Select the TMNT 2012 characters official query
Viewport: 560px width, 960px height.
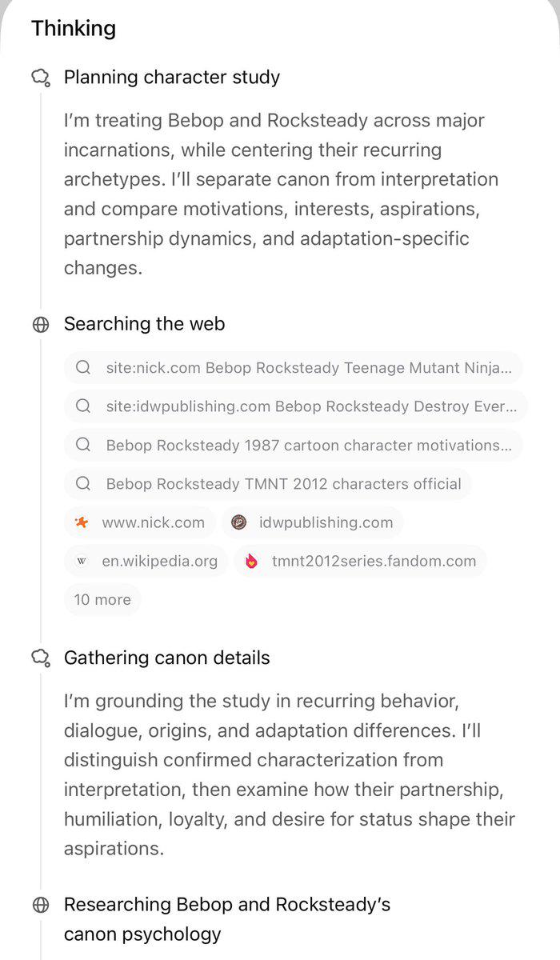(268, 484)
